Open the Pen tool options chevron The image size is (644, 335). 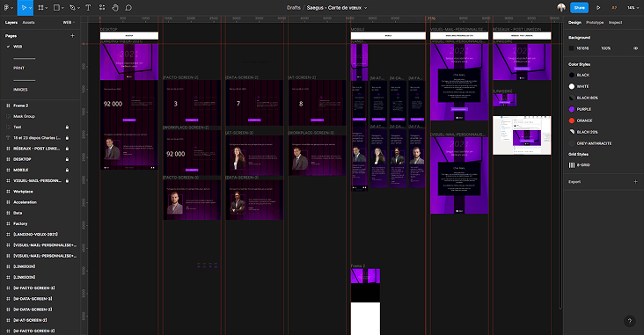(x=79, y=8)
